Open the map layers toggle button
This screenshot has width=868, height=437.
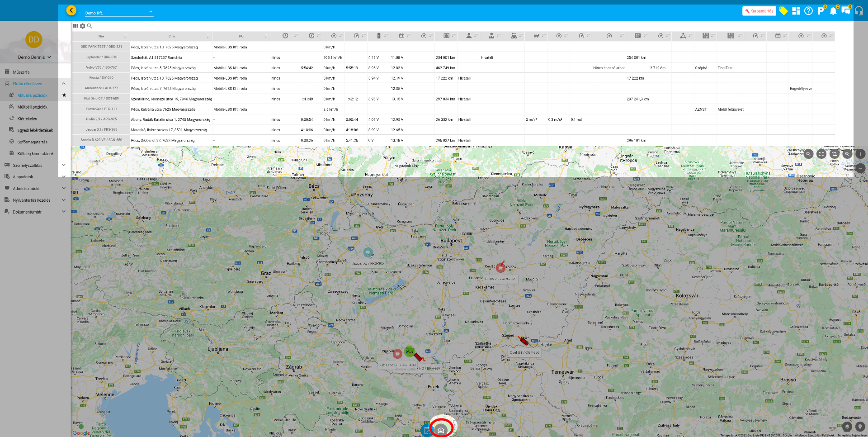point(847,427)
